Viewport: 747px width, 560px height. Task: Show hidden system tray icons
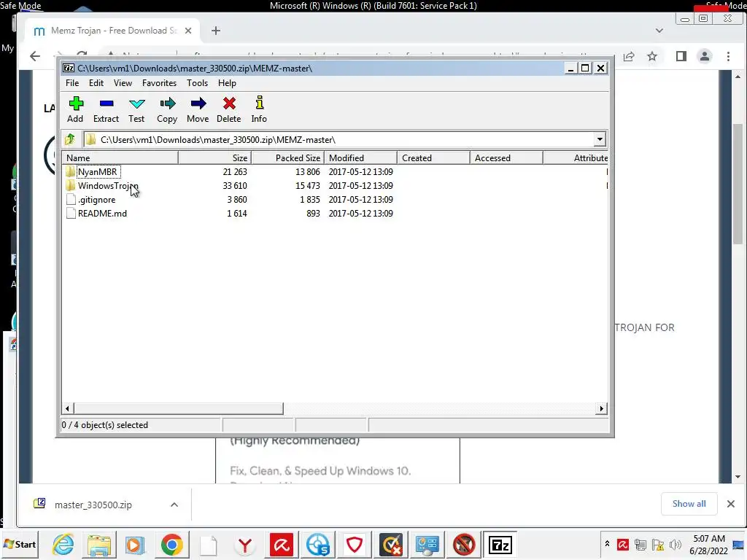tap(608, 543)
